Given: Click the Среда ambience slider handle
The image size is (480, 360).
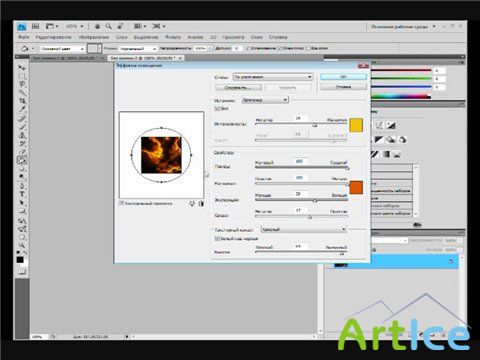Looking at the screenshot, I should pyautogui.click(x=310, y=217).
